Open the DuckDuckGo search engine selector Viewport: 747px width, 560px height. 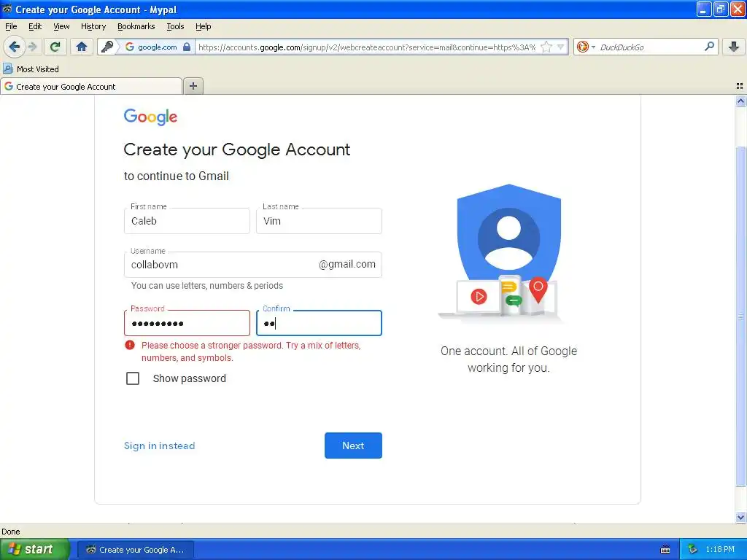(586, 47)
